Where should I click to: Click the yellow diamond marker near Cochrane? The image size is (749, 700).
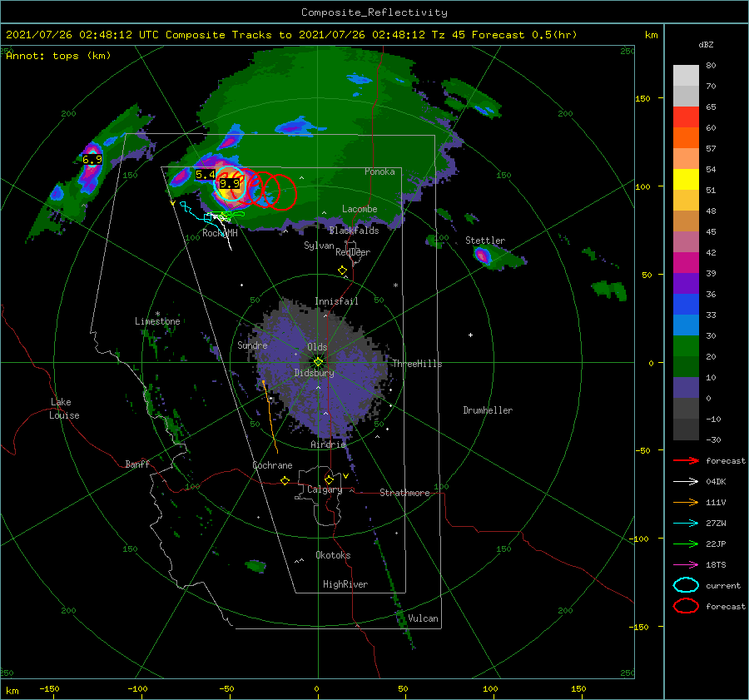(x=285, y=480)
